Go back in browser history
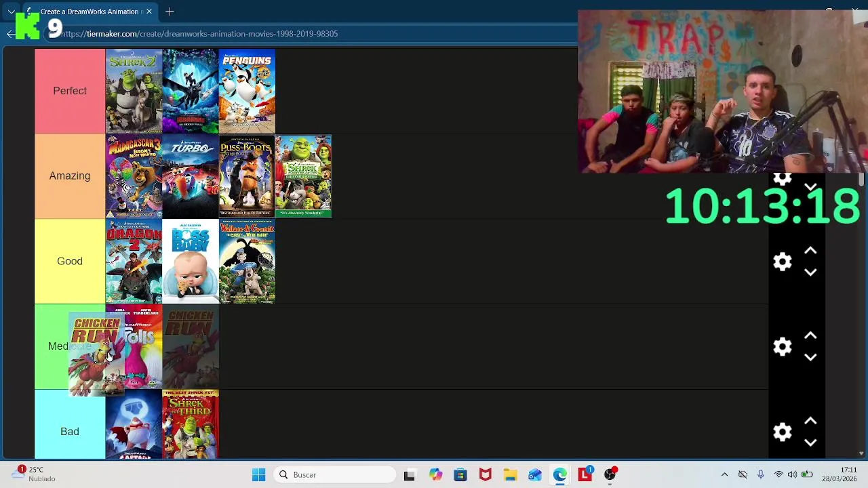This screenshot has width=868, height=488. click(10, 33)
